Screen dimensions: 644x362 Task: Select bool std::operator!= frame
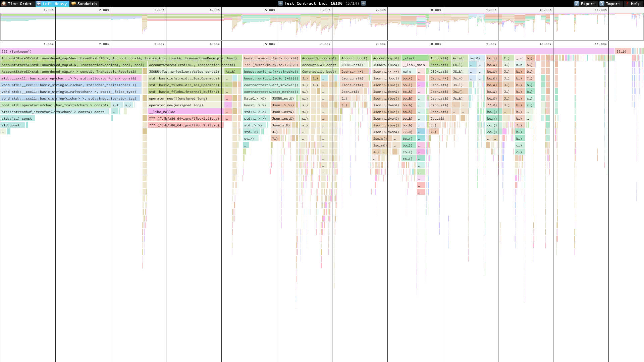pyautogui.click(x=55, y=105)
